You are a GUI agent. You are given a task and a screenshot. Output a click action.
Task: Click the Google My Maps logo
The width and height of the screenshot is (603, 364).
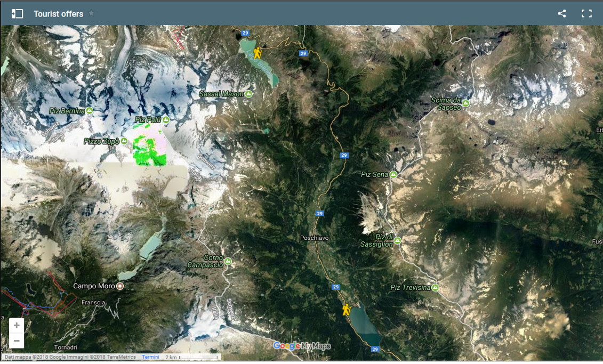[302, 346]
